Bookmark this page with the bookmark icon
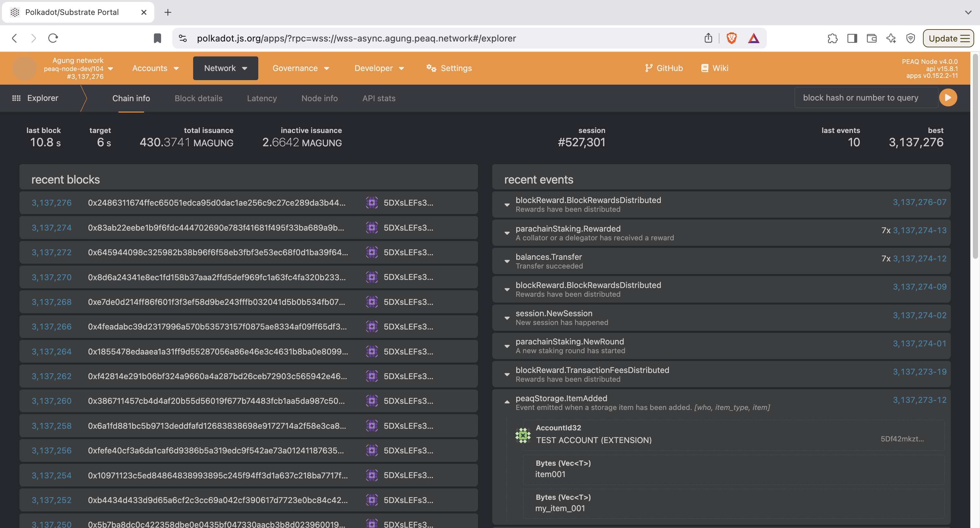 [157, 38]
